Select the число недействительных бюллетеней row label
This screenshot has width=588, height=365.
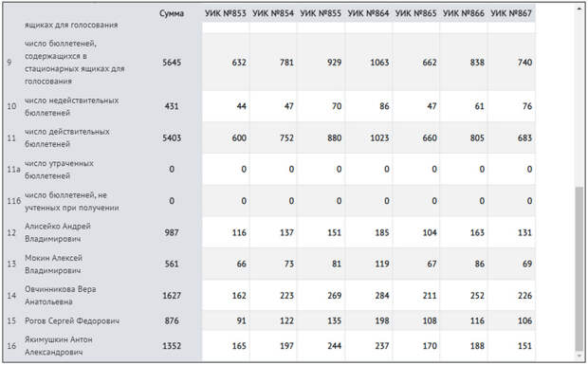tap(72, 106)
